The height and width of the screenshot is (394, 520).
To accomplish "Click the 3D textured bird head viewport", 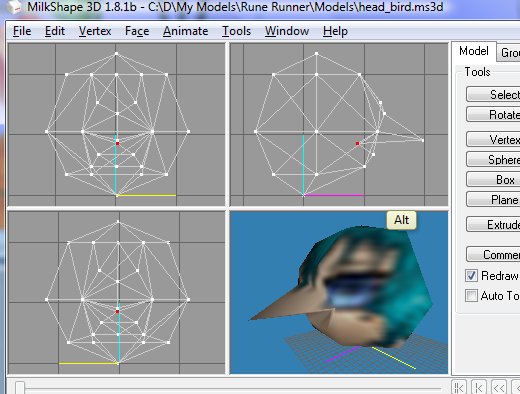I will tap(339, 292).
